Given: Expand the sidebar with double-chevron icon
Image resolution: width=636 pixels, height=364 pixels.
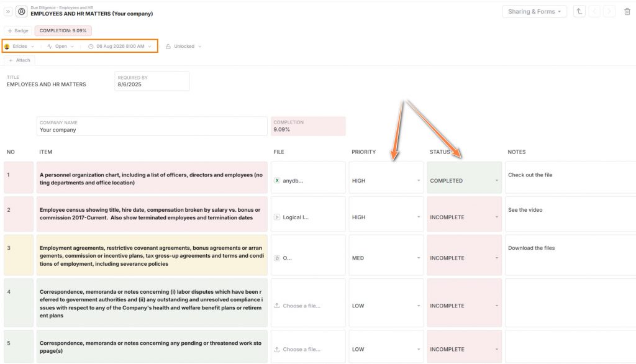Looking at the screenshot, I should 8,11.
